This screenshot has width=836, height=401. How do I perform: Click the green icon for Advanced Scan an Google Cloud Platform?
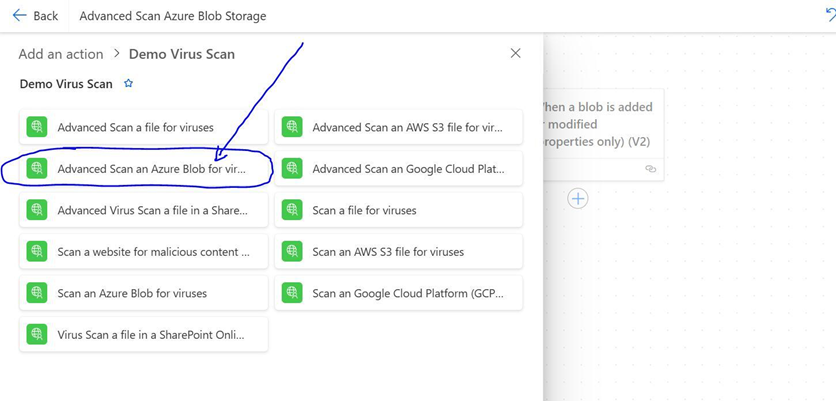tap(292, 169)
